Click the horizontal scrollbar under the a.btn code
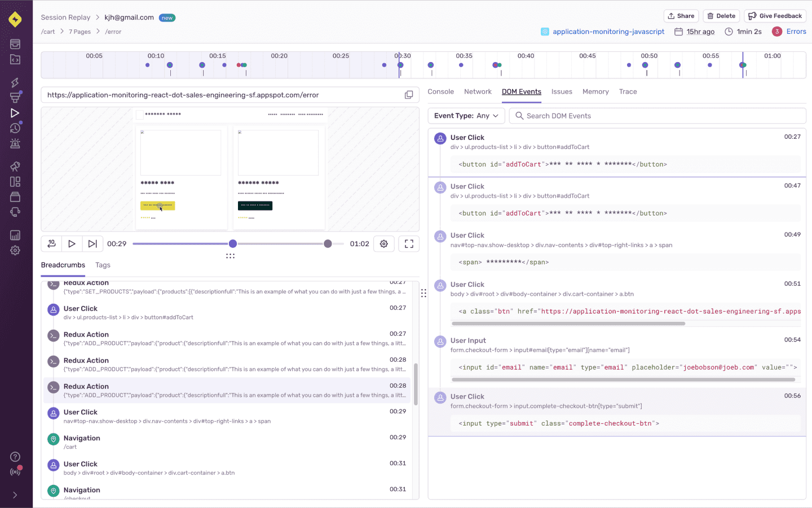The height and width of the screenshot is (508, 812). pyautogui.click(x=568, y=324)
